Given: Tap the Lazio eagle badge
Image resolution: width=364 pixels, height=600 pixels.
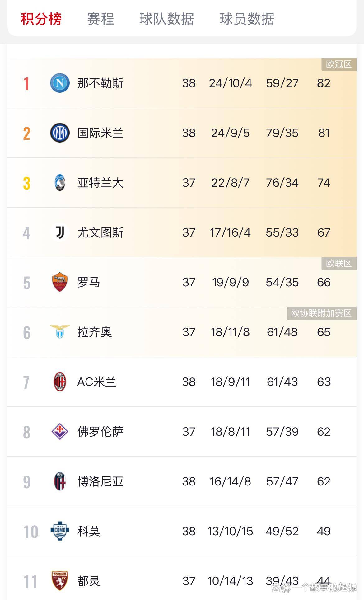Looking at the screenshot, I should point(60,332).
